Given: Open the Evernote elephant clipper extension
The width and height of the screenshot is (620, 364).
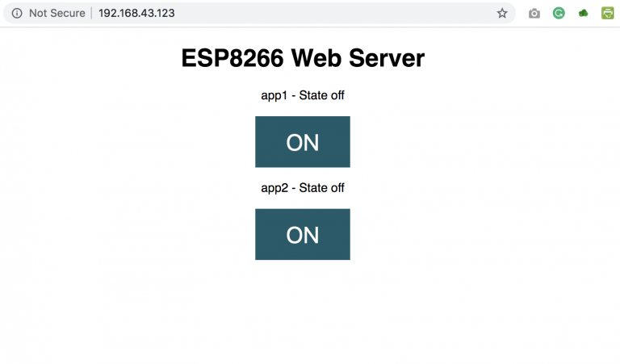Looking at the screenshot, I should (x=583, y=14).
